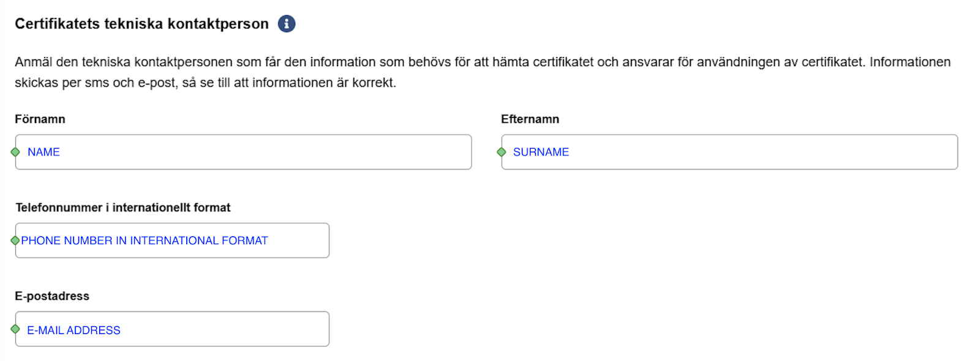Click the Förnamn label
980x361 pixels.
tap(40, 119)
